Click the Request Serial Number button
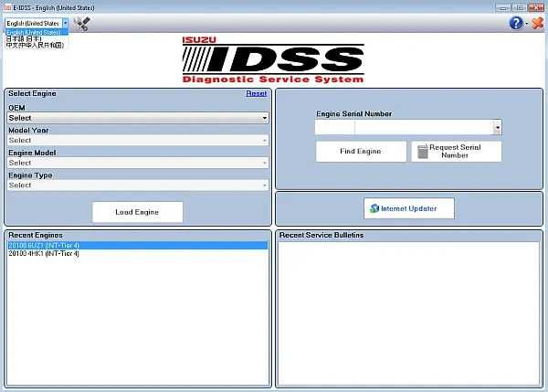The width and height of the screenshot is (548, 392). click(x=457, y=152)
